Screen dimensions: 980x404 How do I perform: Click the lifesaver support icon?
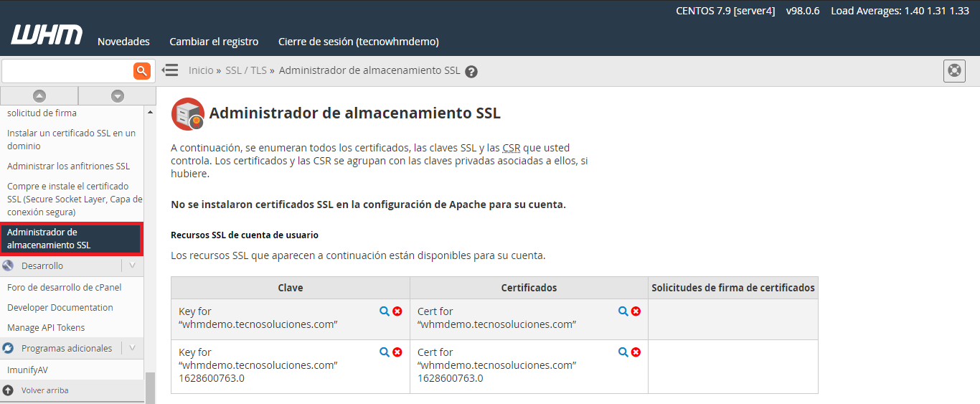pyautogui.click(x=954, y=70)
